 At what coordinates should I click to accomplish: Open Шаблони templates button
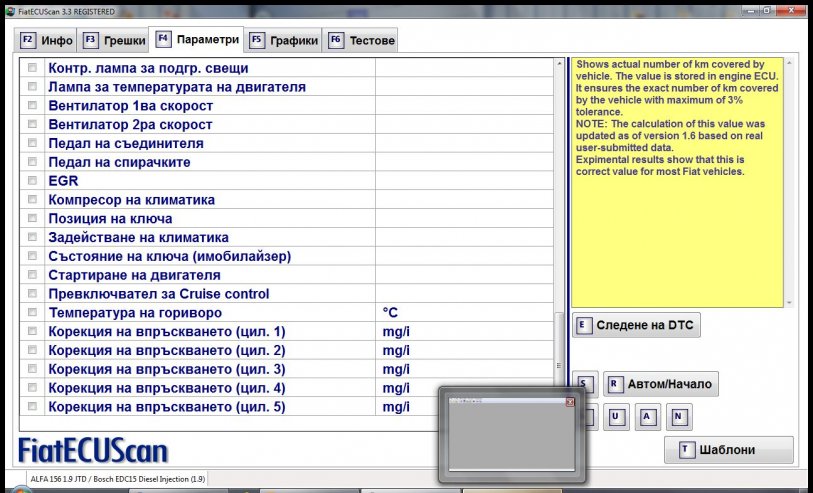pyautogui.click(x=729, y=450)
